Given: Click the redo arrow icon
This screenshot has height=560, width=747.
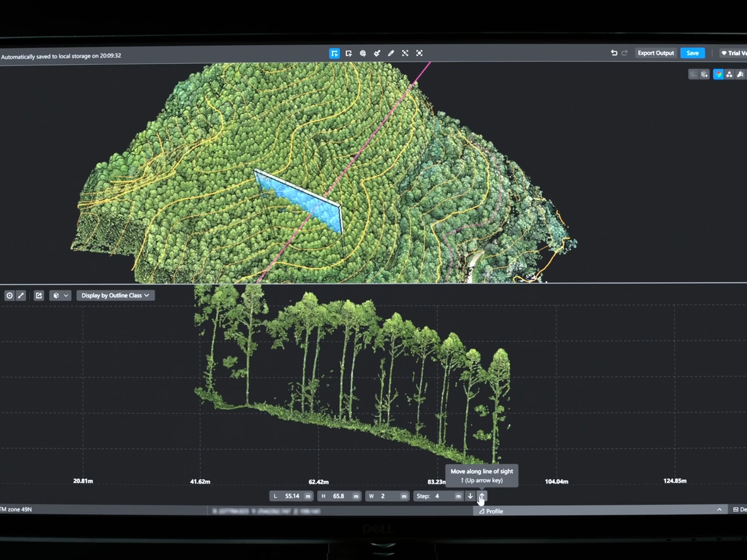Looking at the screenshot, I should click(625, 53).
